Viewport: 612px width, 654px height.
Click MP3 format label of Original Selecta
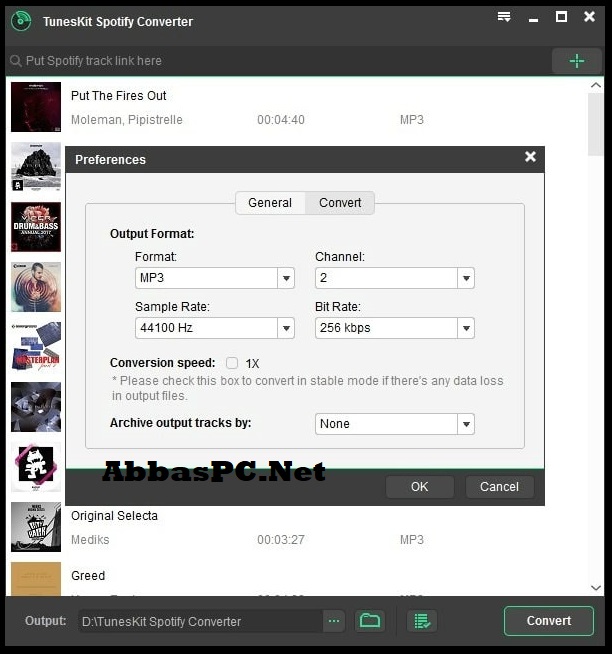pyautogui.click(x=412, y=540)
